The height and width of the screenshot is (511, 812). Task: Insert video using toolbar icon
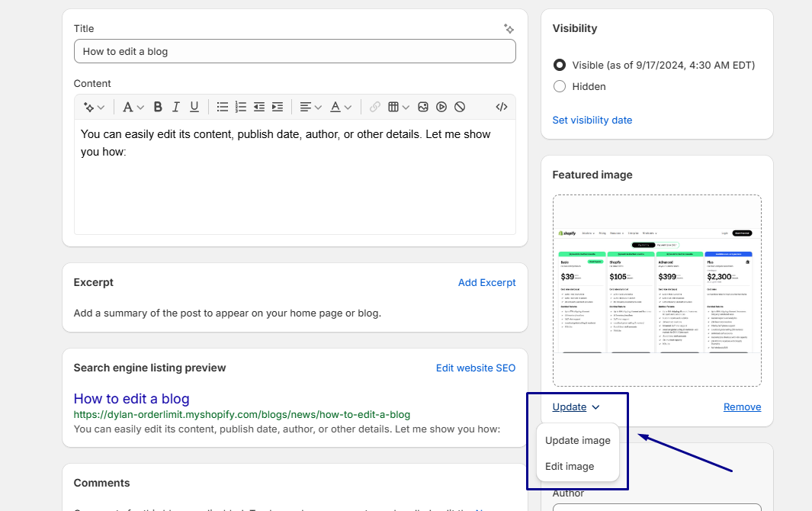click(441, 107)
